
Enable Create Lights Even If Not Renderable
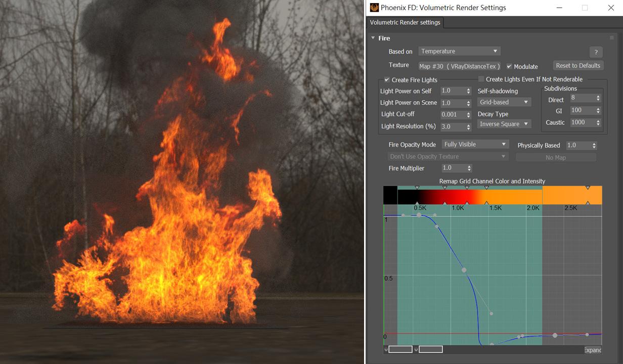480,79
